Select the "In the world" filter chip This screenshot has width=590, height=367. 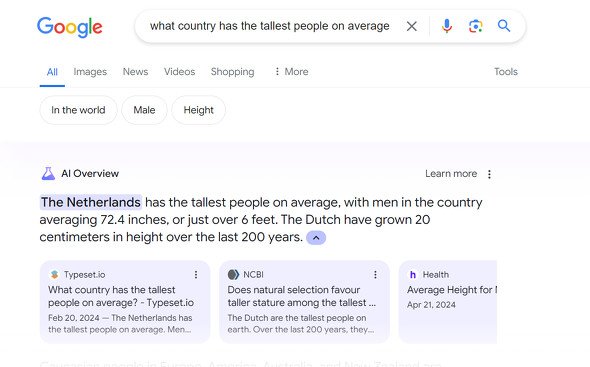[x=78, y=110]
